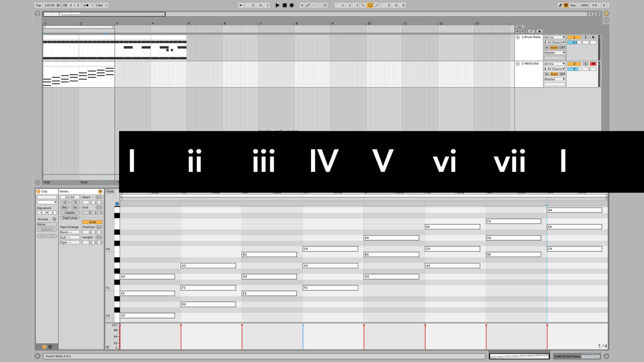Open the computer MIDI keyboard icon

[x=566, y=5]
